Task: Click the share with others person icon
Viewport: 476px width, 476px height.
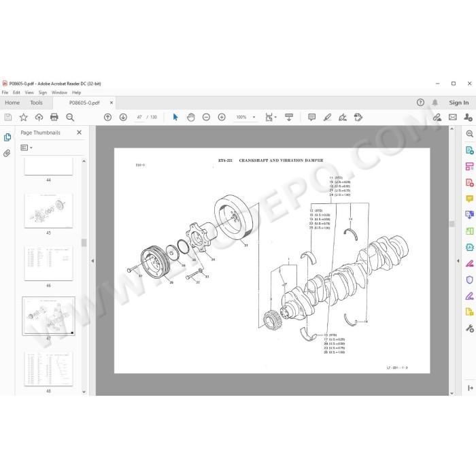Action: (468, 117)
